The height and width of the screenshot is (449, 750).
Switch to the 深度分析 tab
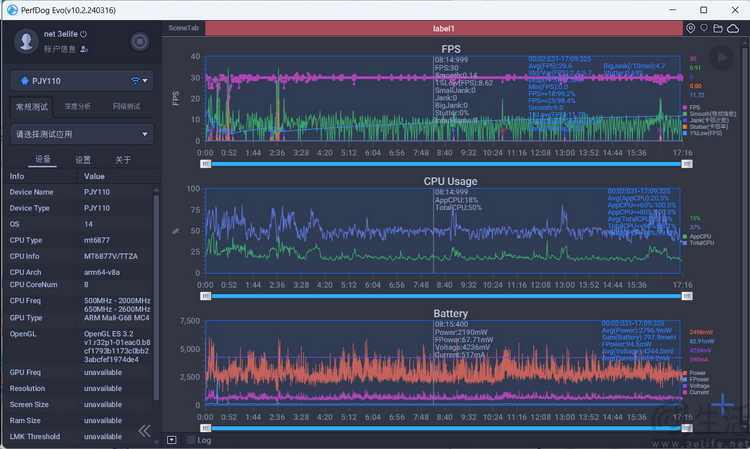(77, 107)
